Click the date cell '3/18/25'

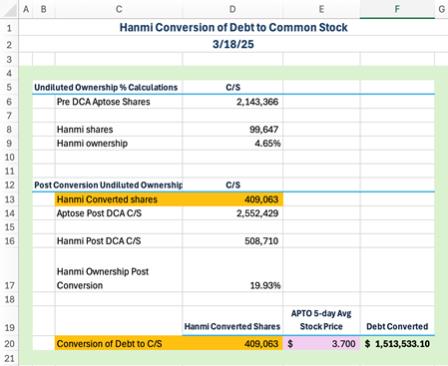coord(233,44)
